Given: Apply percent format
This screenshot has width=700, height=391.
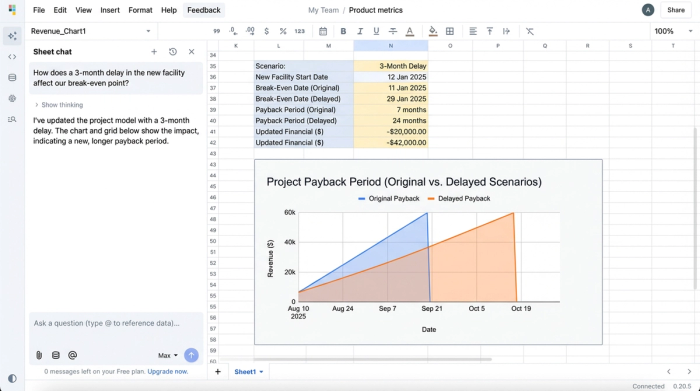Looking at the screenshot, I should pos(283,31).
